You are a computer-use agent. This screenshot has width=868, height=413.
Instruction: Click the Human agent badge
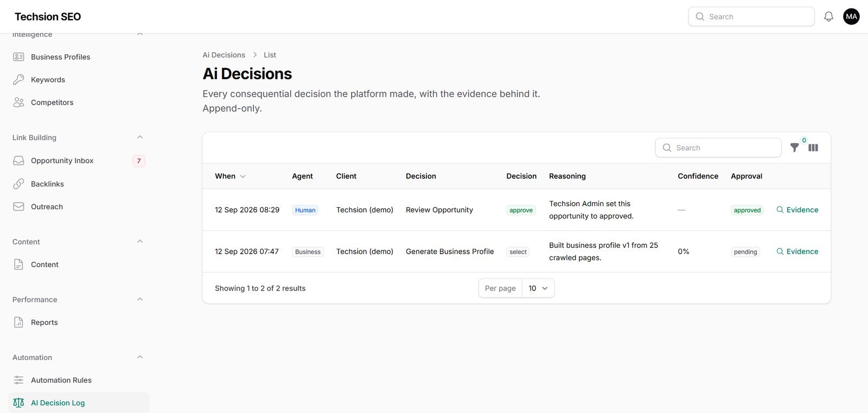point(305,210)
